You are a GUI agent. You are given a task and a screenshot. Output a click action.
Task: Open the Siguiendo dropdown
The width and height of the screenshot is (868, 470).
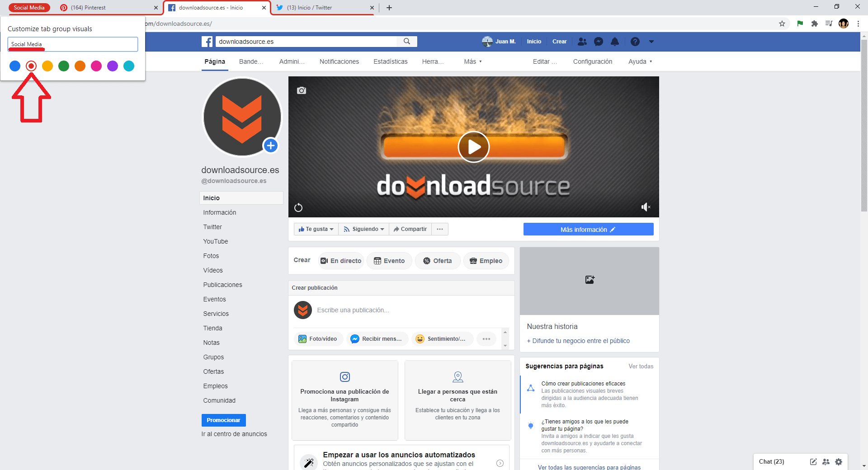(363, 229)
